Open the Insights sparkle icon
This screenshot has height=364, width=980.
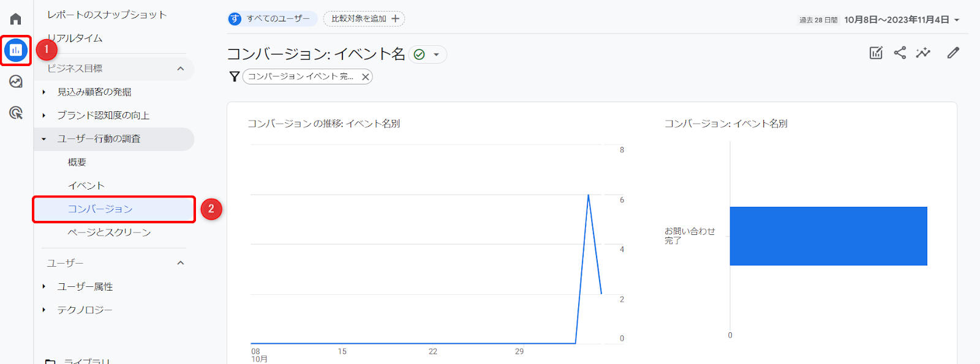pos(923,53)
